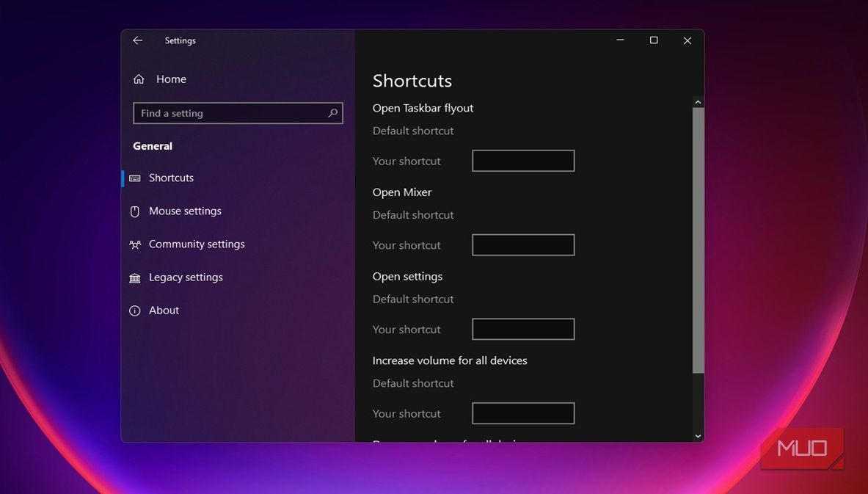Click the scrollbar up arrow
The height and width of the screenshot is (494, 868).
tap(698, 102)
